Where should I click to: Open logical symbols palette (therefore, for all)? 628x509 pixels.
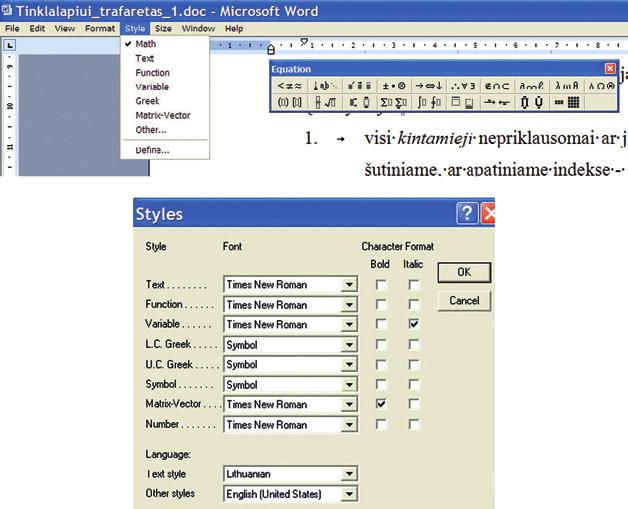[x=463, y=86]
